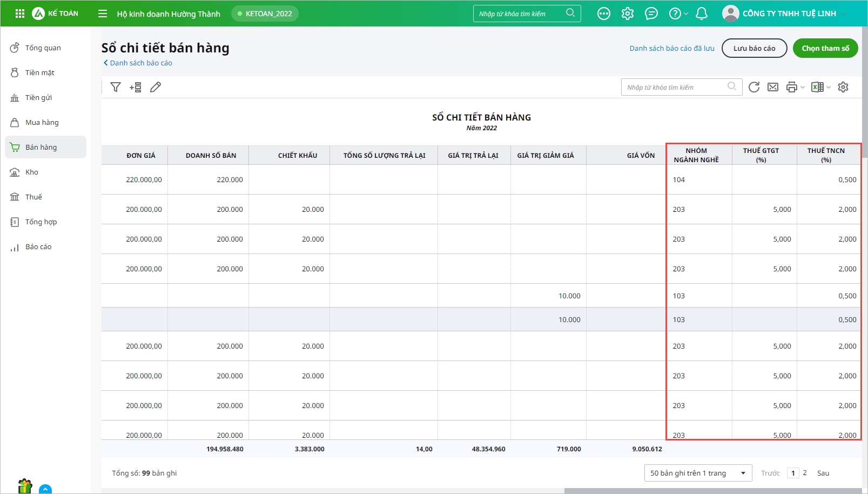Send report by email envelope icon

pos(773,87)
